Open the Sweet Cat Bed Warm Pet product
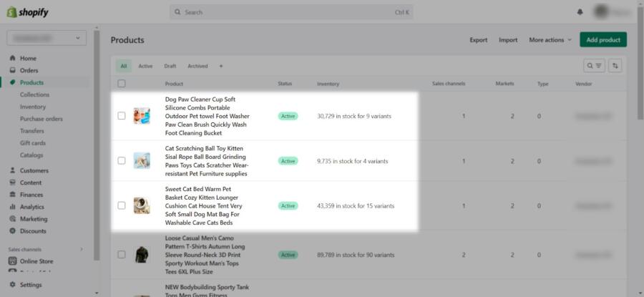This screenshot has width=644, height=297. (x=204, y=206)
